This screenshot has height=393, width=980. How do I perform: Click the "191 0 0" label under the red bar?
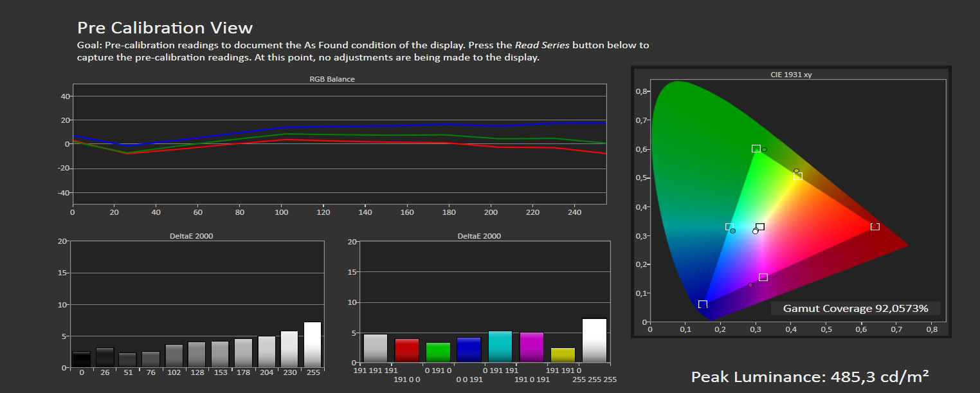point(407,379)
